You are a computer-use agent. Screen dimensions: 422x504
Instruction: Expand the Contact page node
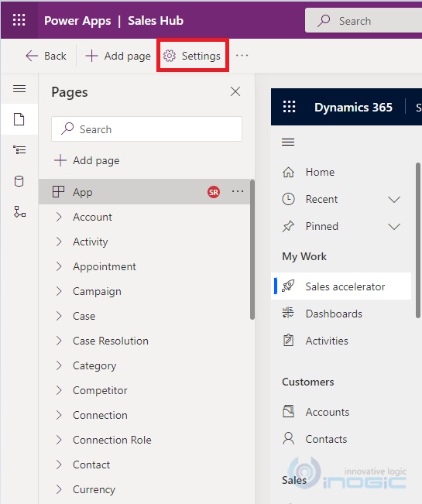tap(59, 465)
